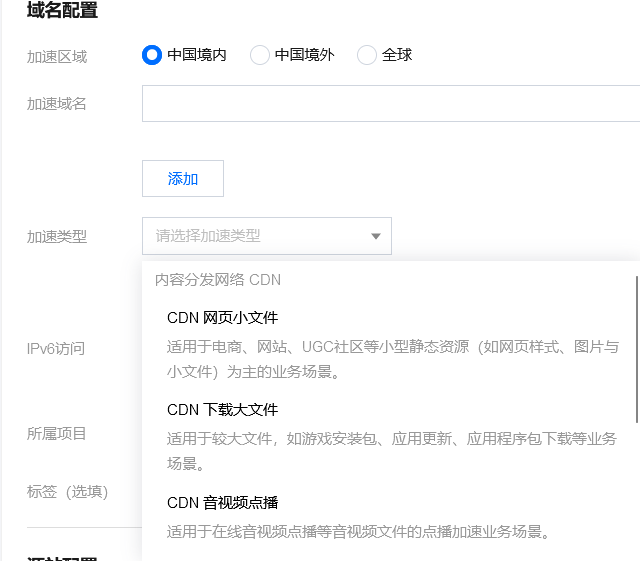The image size is (640, 561).
Task: Click the IPv6访问 label
Action: pos(56,349)
